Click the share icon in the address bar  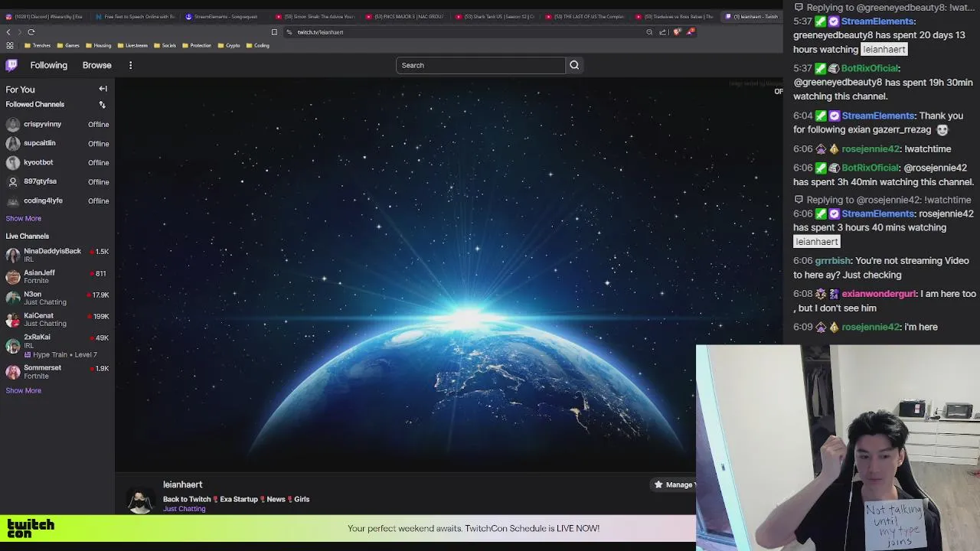click(662, 32)
